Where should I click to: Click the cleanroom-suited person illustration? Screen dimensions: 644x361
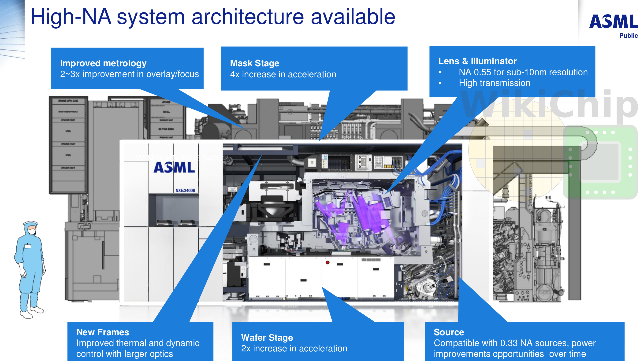[30, 270]
